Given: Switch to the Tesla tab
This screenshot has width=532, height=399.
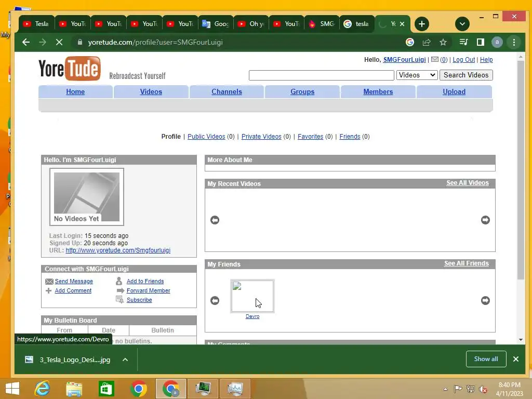Looking at the screenshot, I should pyautogui.click(x=36, y=24).
